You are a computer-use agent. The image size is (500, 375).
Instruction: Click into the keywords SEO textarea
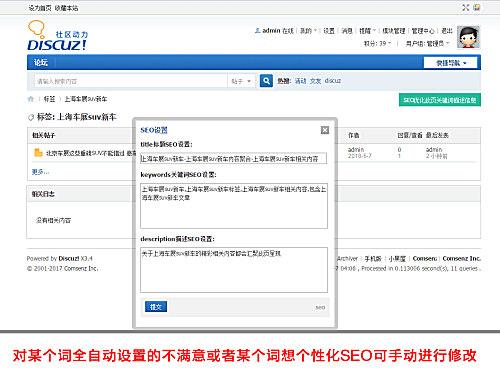234,206
